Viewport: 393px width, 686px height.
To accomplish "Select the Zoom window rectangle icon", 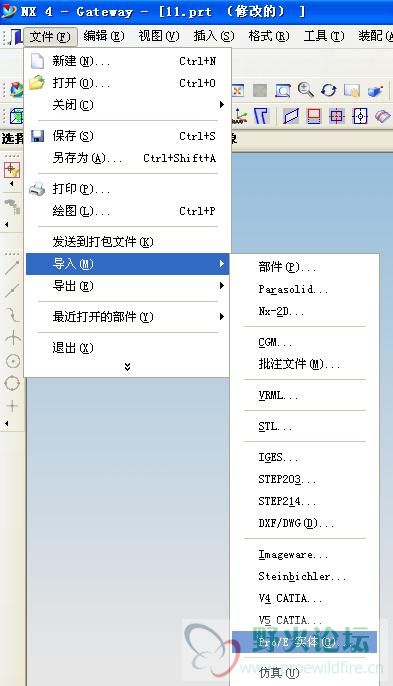I will tap(283, 91).
